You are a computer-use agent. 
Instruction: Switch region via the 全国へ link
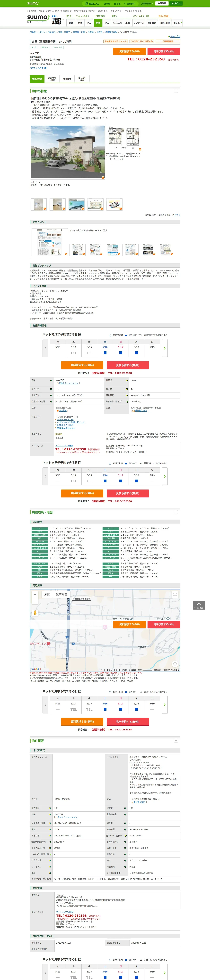54,16
